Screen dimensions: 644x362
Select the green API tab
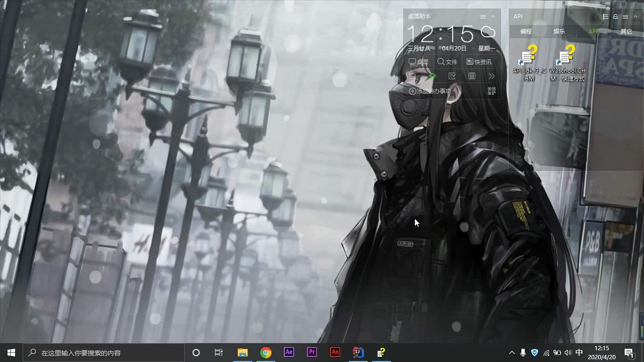click(x=593, y=32)
